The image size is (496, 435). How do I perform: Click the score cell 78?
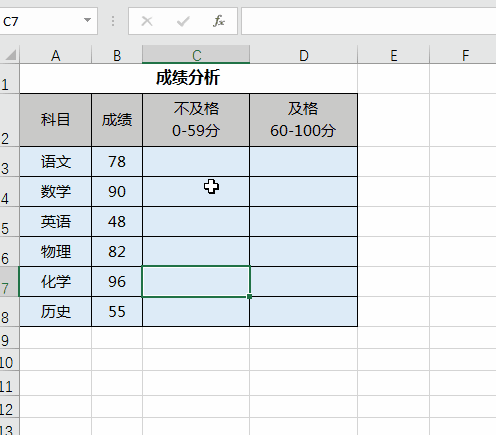pyautogui.click(x=117, y=162)
